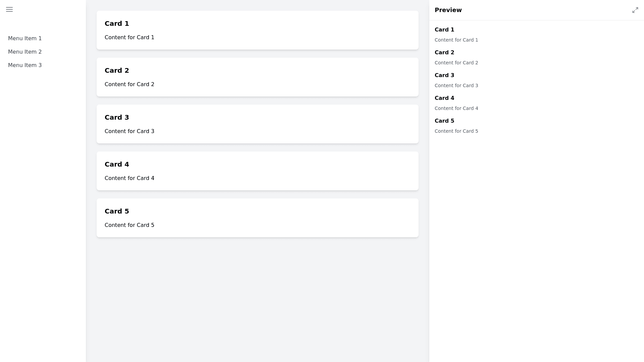Click "Content for Card 1" text in main card
Image resolution: width=644 pixels, height=362 pixels.
(x=129, y=38)
